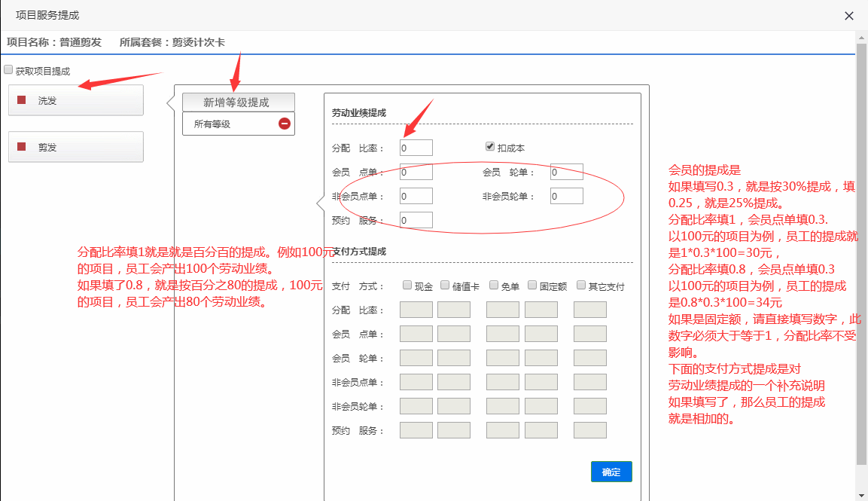Click the red remove icon beside 所有等级
868x501 pixels.
[285, 124]
